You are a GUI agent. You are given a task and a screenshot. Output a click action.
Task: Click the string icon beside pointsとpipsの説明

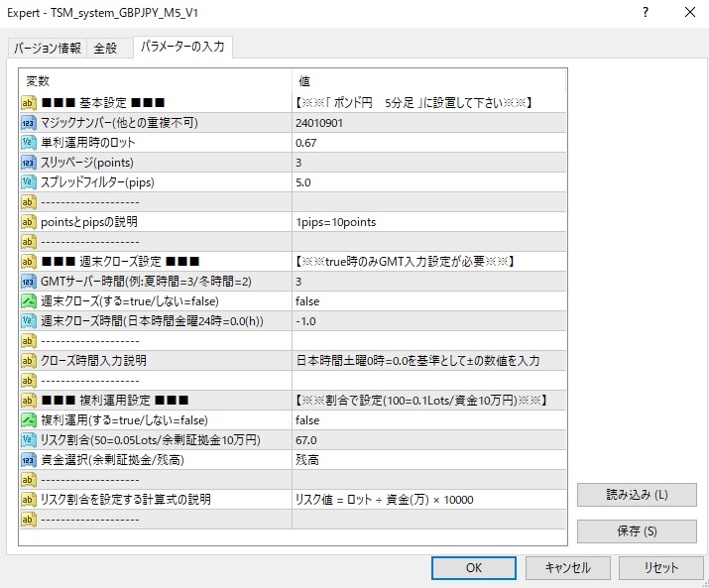tap(29, 221)
